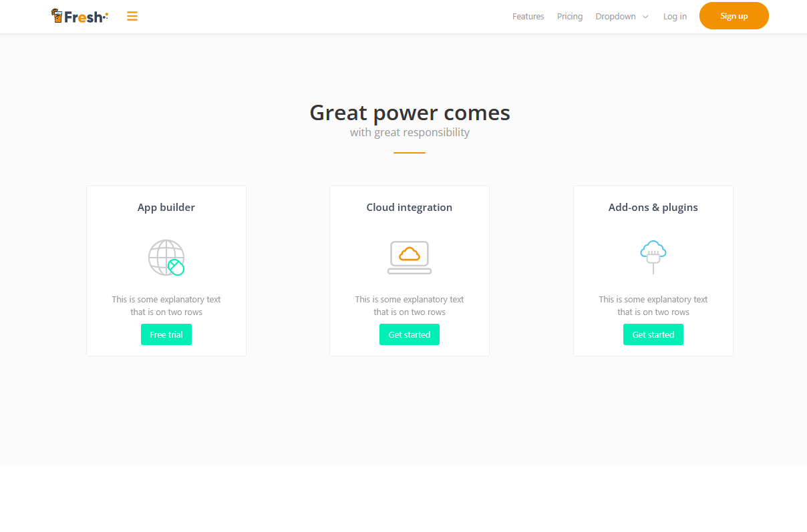Click Get started under Add-ons & plugins
The height and width of the screenshot is (532, 807).
(x=653, y=334)
